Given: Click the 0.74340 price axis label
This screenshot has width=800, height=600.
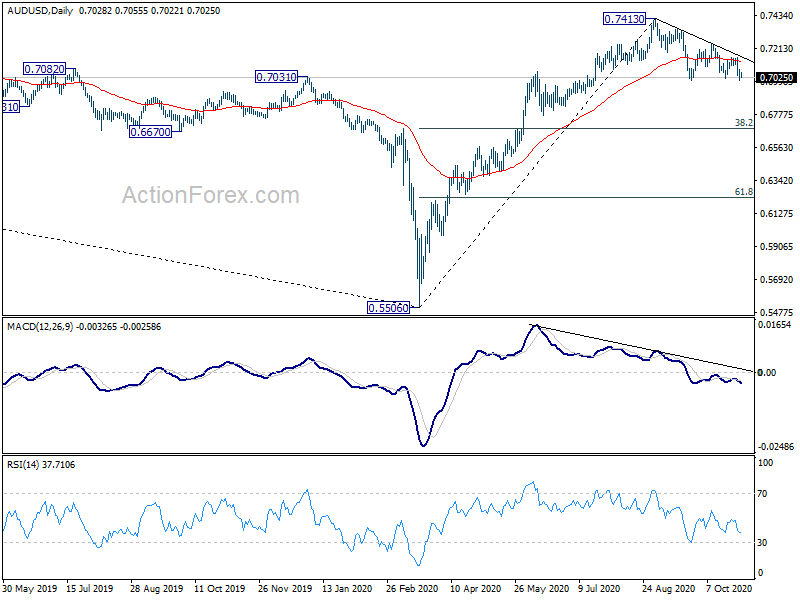Looking at the screenshot, I should (x=776, y=17).
